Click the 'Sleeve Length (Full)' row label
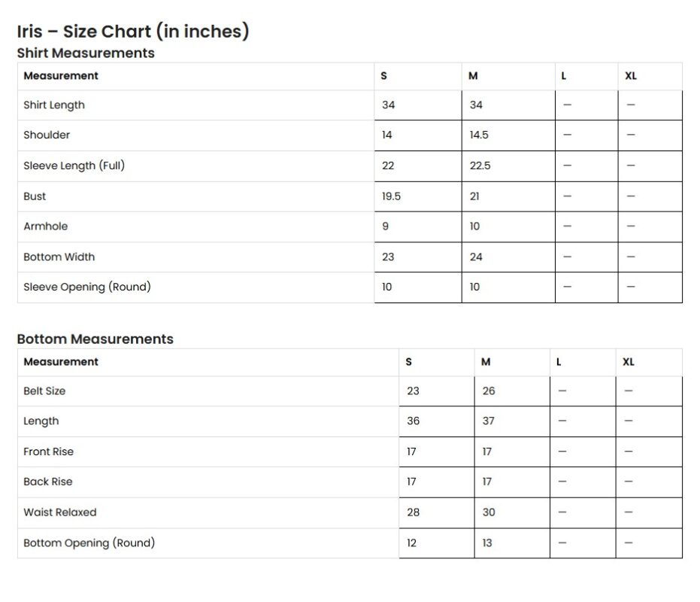Screen dimensions: 700x602 pos(74,166)
